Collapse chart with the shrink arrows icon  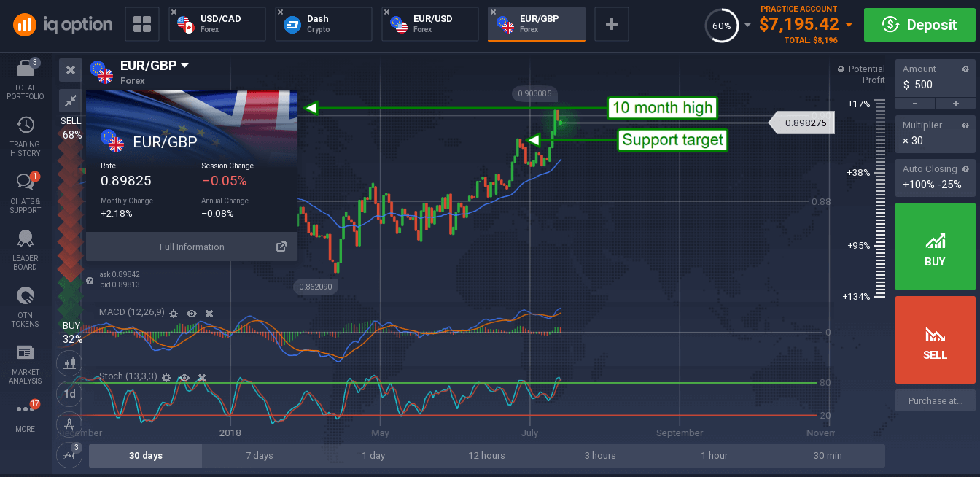71,101
